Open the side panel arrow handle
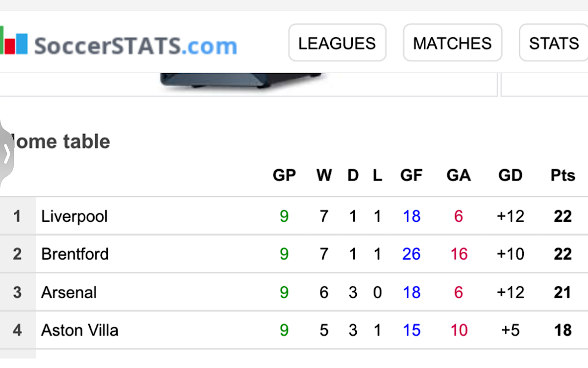 tap(6, 154)
